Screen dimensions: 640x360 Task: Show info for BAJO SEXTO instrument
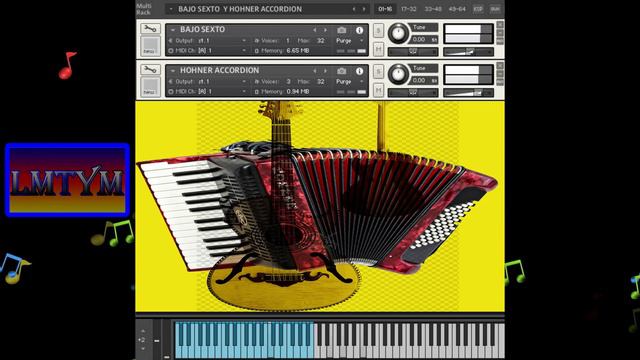click(x=359, y=30)
